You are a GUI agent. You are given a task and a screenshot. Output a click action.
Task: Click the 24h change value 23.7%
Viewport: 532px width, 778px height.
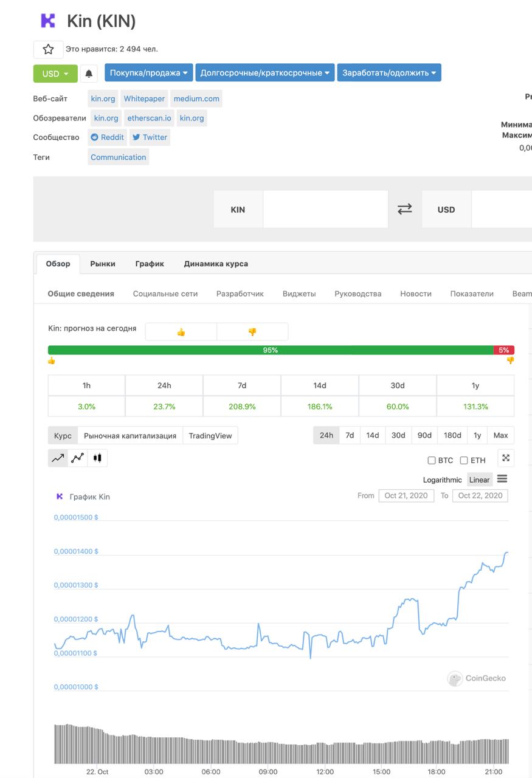pyautogui.click(x=164, y=407)
